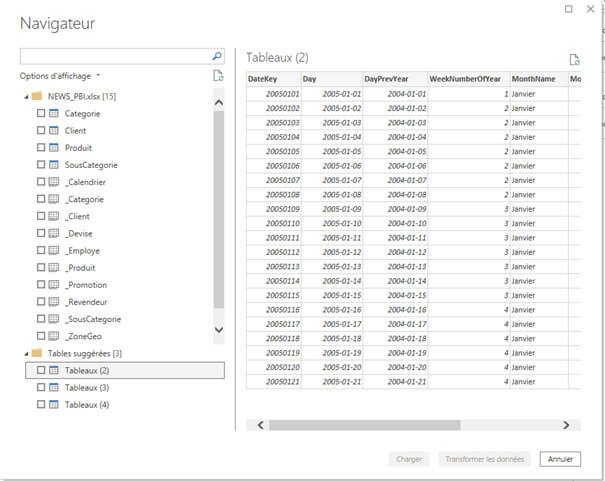Screen dimensions: 605x481
Task: Click the sheet icon next to _Revendeur
Action: tap(54, 302)
